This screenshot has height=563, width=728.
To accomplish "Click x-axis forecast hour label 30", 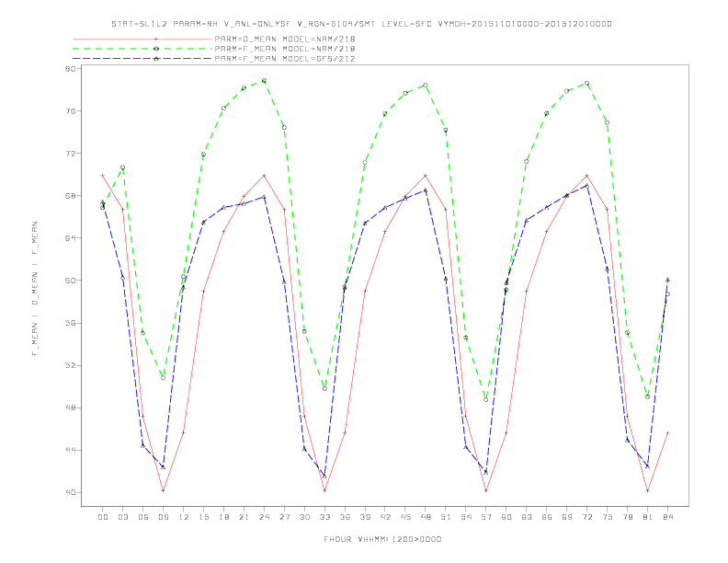I will point(304,517).
